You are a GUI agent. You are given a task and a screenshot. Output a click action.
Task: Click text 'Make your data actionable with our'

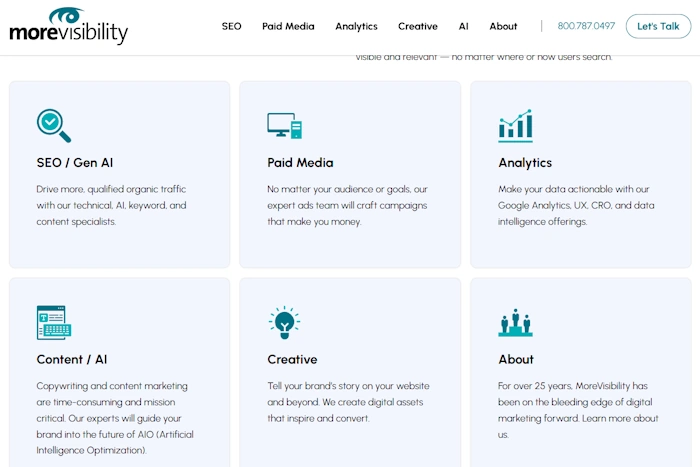[x=574, y=189]
